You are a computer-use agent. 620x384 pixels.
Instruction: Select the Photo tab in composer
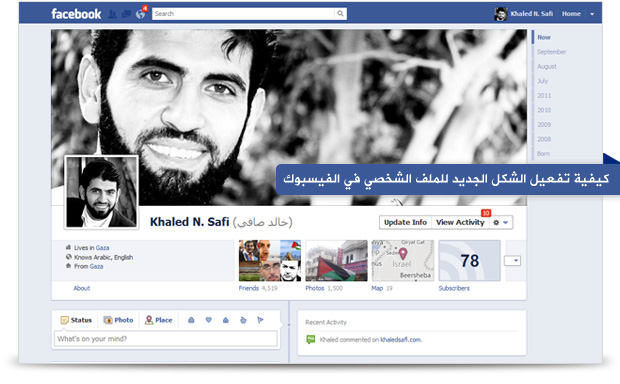(x=118, y=320)
